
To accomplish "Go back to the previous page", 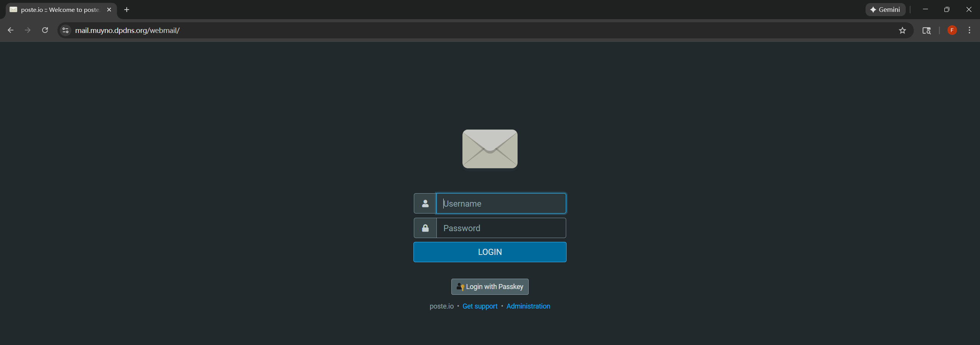I will [11, 30].
